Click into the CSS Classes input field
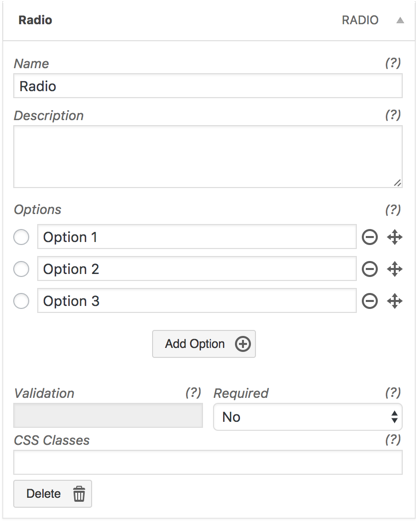Image resolution: width=419 pixels, height=522 pixels. click(208, 462)
